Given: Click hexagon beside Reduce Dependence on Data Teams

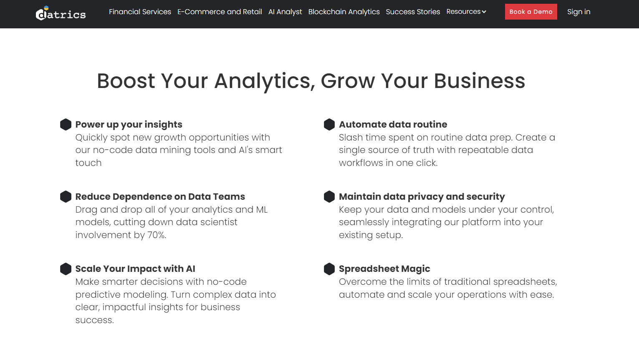Looking at the screenshot, I should (x=66, y=196).
